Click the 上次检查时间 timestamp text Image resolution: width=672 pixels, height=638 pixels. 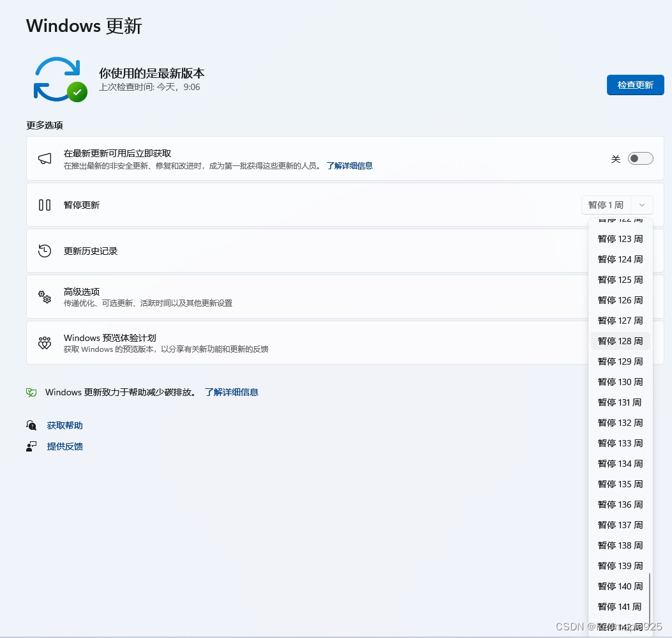(149, 87)
